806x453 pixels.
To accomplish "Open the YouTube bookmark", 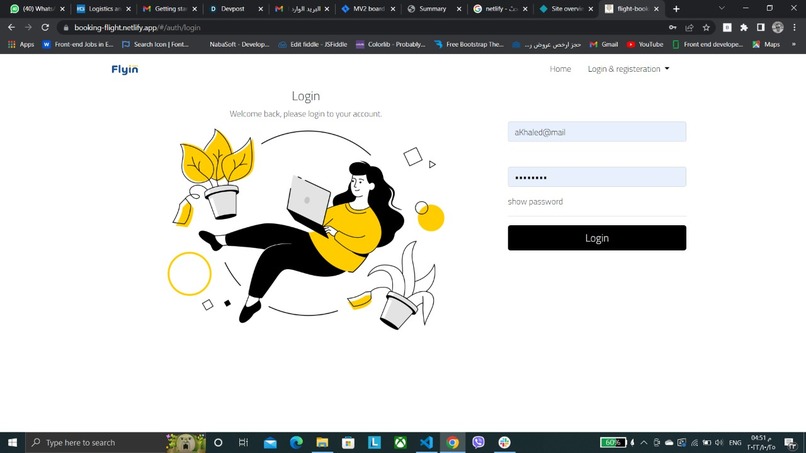I will 645,45.
